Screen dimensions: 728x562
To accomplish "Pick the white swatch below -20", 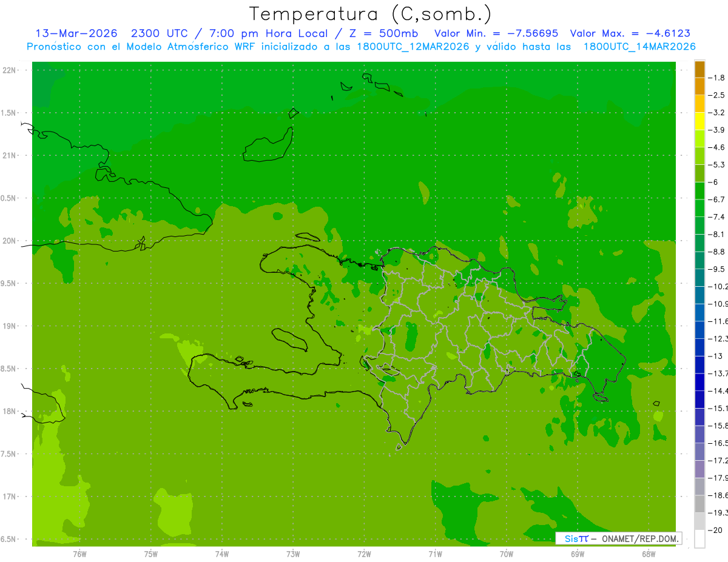I will (x=700, y=539).
